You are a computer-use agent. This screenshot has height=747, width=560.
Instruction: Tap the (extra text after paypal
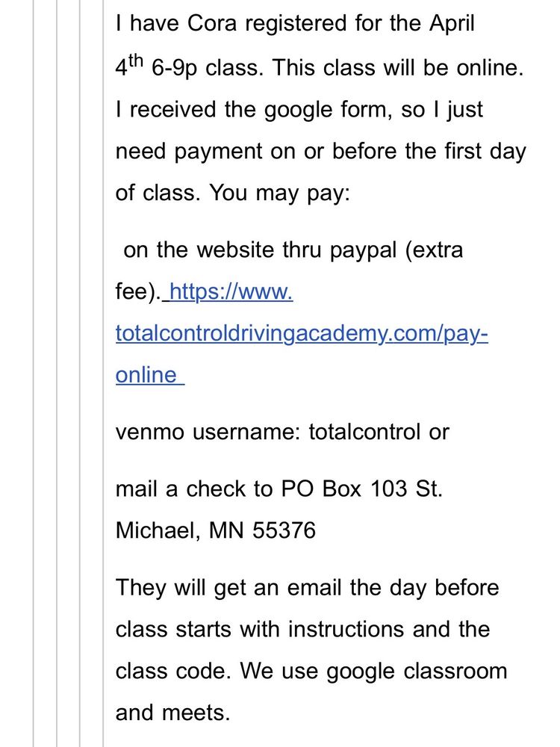[434, 250]
